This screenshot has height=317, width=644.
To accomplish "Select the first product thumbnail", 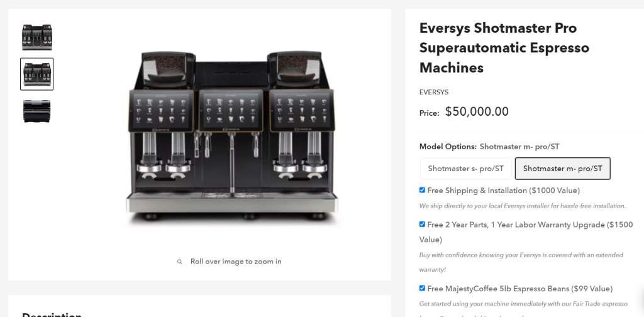I will (37, 37).
